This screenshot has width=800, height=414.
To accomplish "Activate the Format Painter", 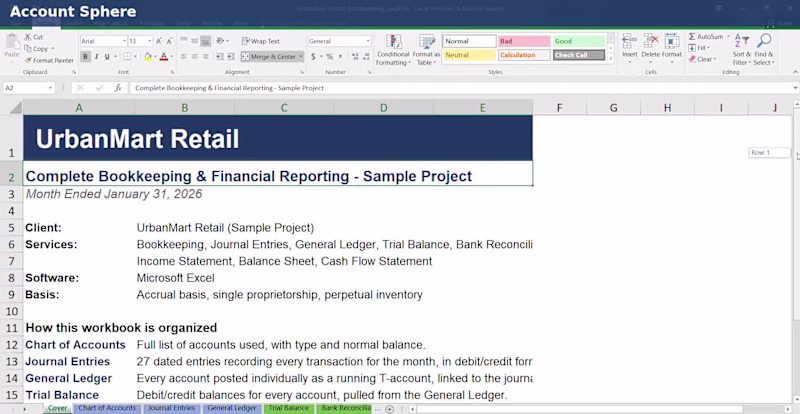I will pos(49,60).
